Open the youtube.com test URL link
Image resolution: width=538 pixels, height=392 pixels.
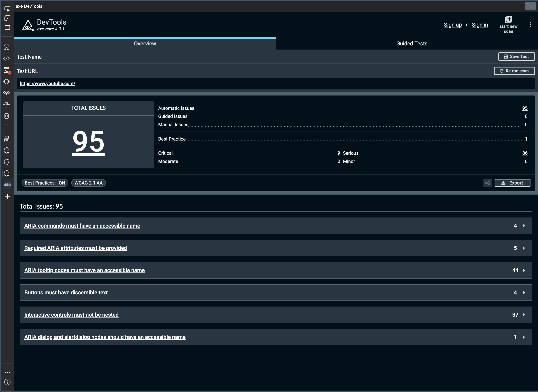[47, 83]
